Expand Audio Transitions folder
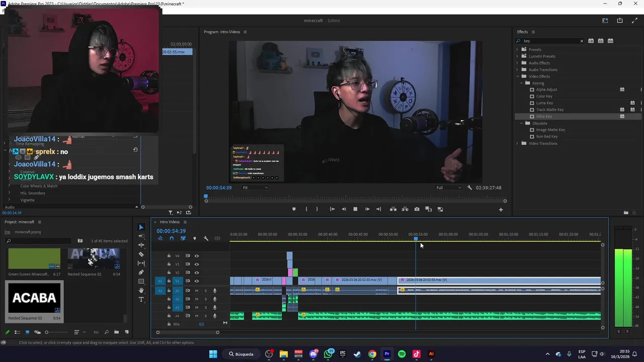 (x=517, y=70)
